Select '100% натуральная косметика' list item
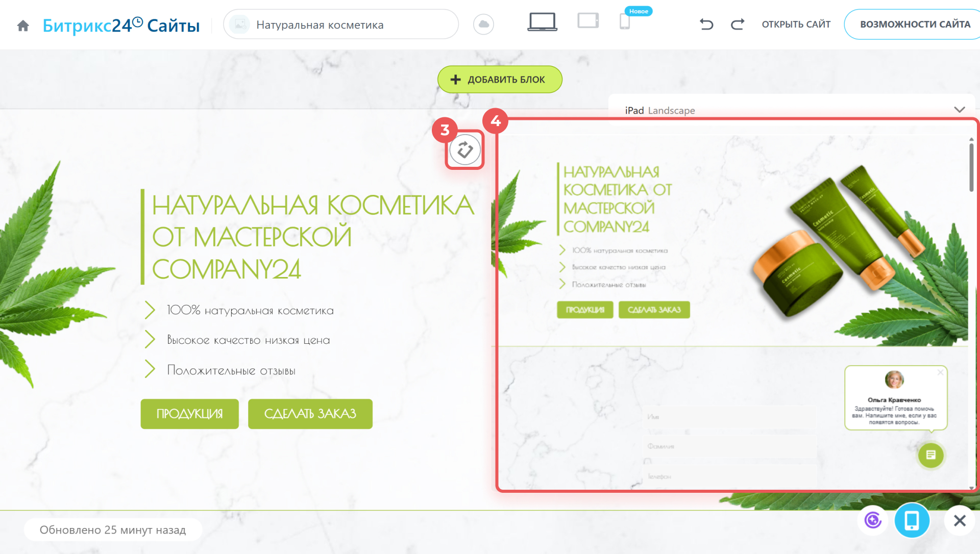Screen dimensions: 980x554 tap(250, 310)
